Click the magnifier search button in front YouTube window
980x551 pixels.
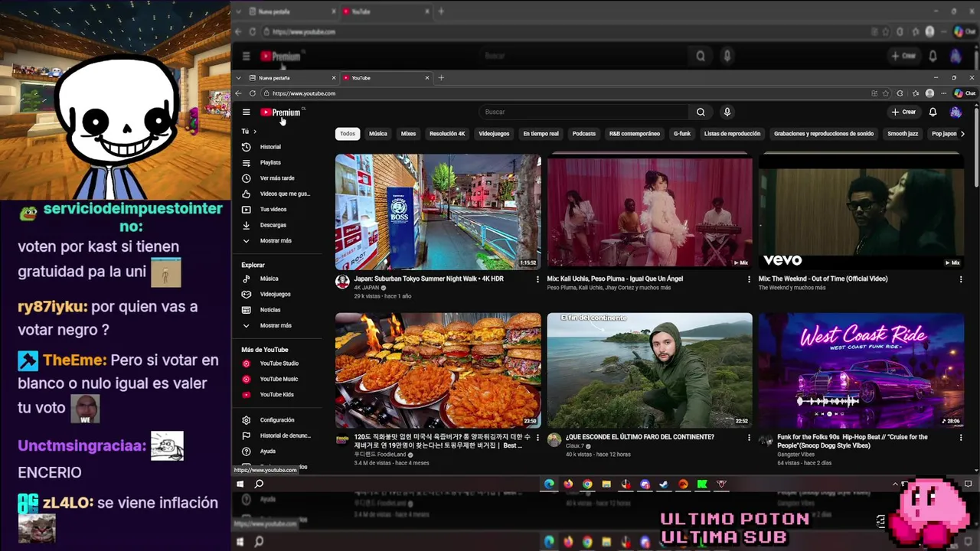(x=701, y=112)
